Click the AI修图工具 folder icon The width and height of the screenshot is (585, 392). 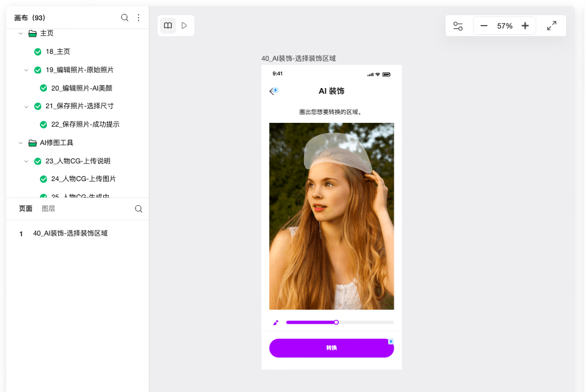[32, 142]
